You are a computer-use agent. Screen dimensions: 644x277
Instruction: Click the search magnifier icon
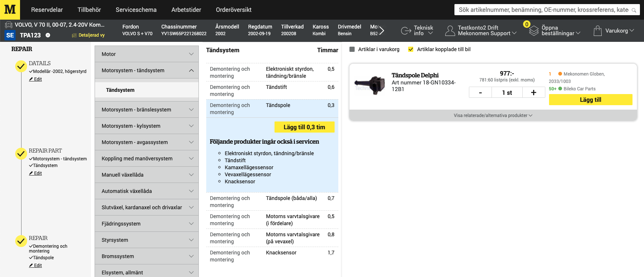coord(634,10)
